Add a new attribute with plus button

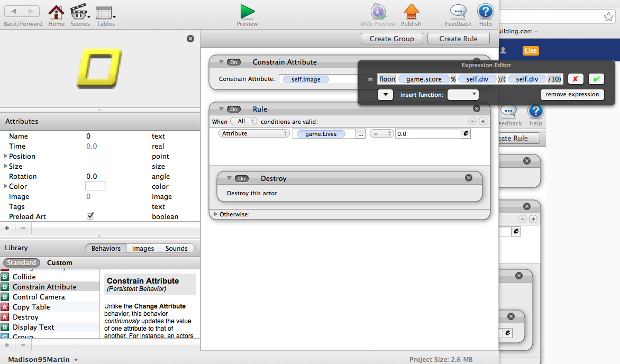(x=7, y=228)
